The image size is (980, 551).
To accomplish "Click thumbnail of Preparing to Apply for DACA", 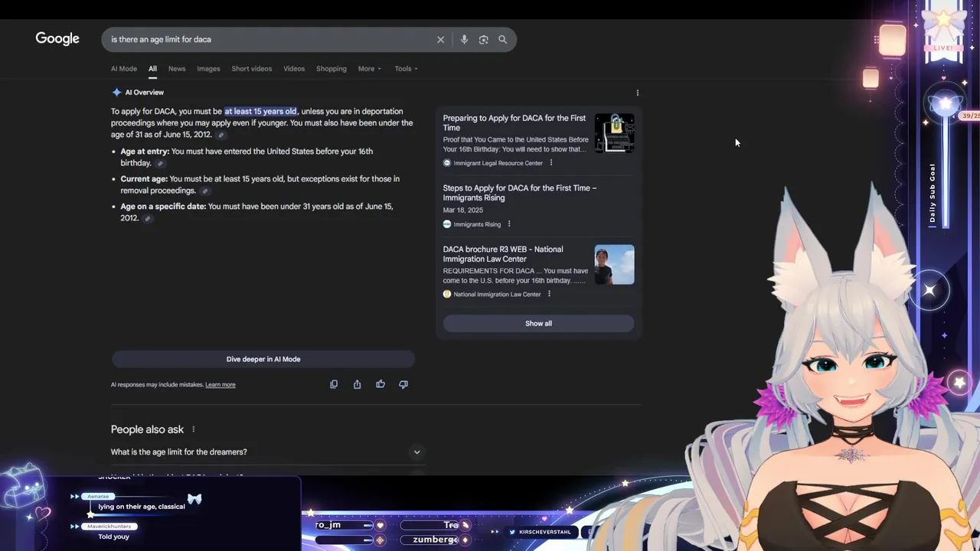I will pos(614,133).
